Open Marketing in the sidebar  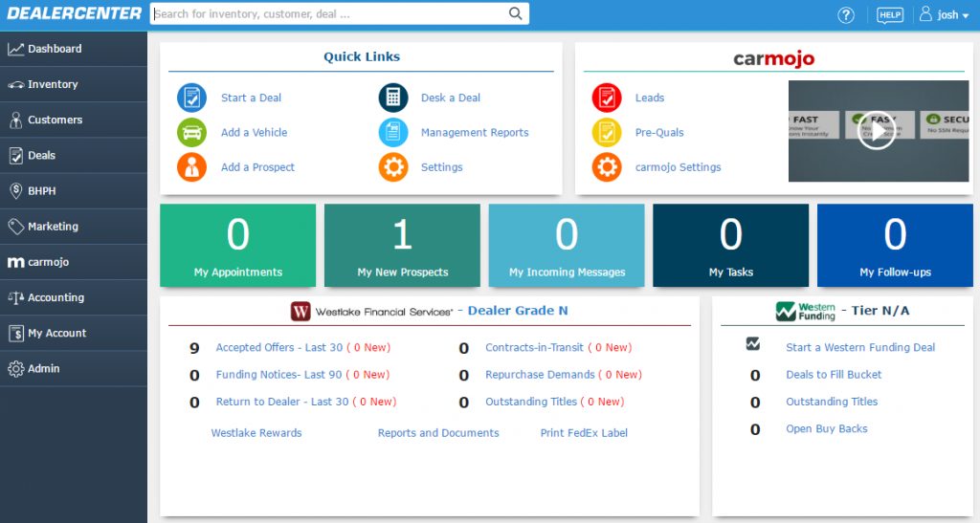click(x=74, y=227)
